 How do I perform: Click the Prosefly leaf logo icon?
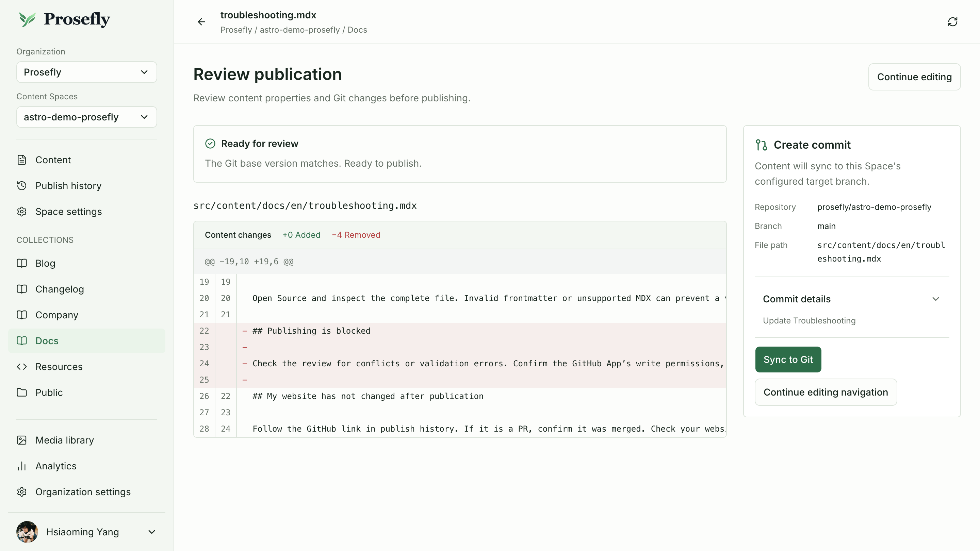(x=27, y=19)
